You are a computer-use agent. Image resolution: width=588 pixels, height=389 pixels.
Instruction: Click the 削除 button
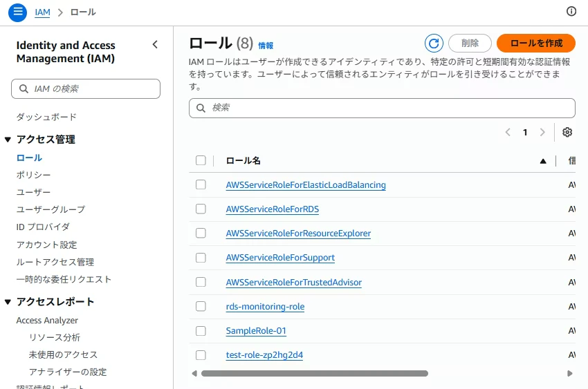click(470, 43)
